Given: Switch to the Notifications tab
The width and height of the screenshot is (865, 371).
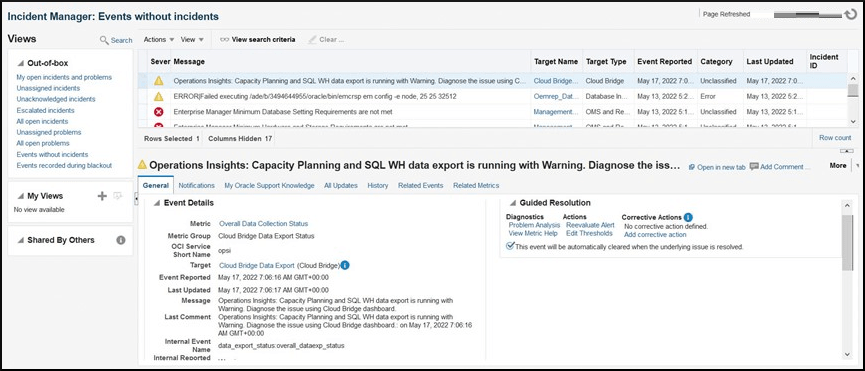Looking at the screenshot, I should 196,185.
